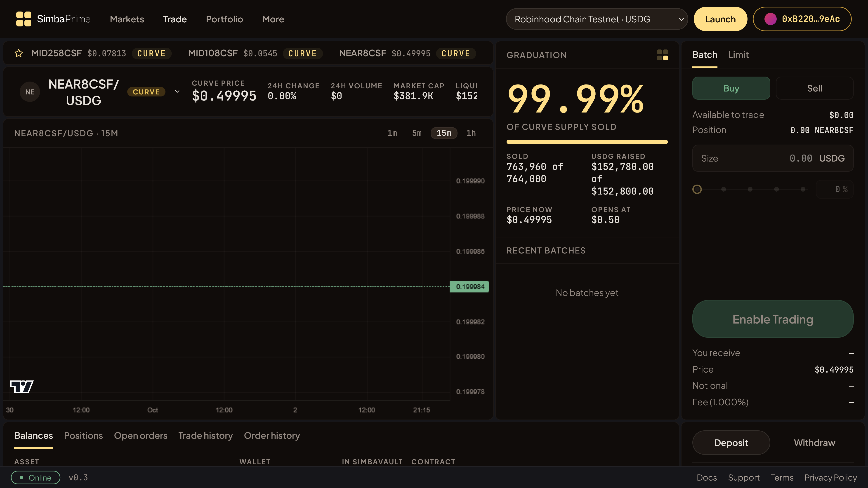Open the Support footer link

[x=744, y=478]
